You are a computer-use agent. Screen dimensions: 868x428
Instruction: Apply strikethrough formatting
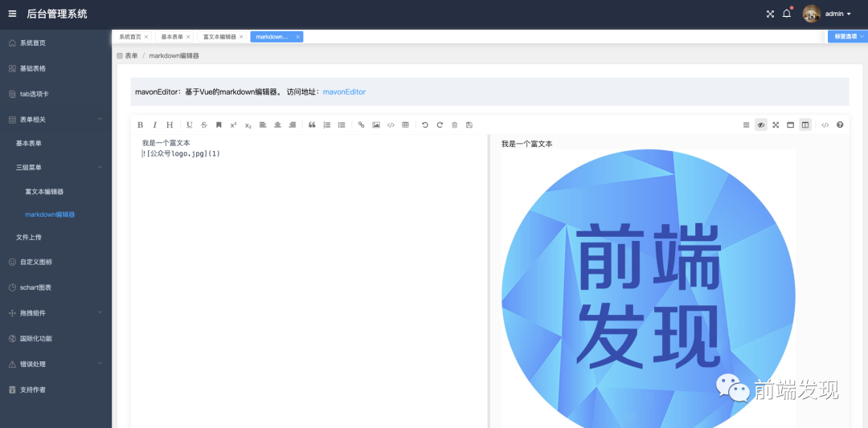pos(204,125)
